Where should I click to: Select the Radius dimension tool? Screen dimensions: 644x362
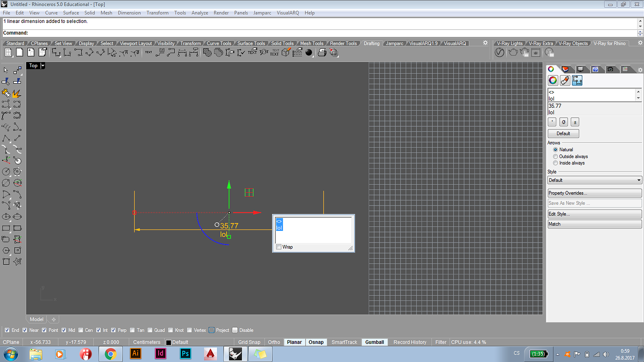pos(125,52)
